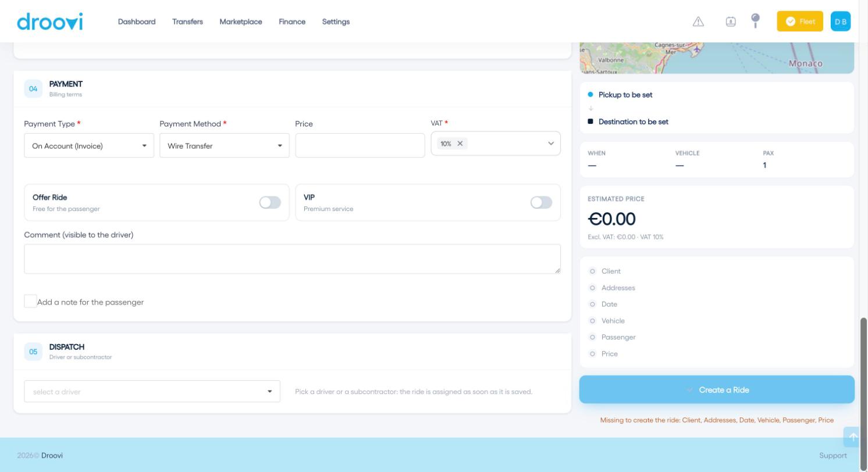This screenshot has height=472, width=868.
Task: Toggle the Offer Ride switch
Action: (x=270, y=202)
